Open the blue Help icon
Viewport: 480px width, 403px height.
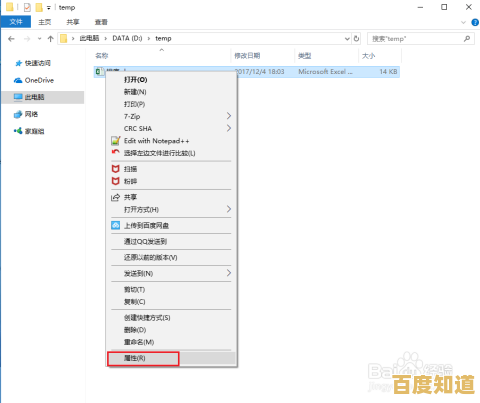tap(475, 22)
